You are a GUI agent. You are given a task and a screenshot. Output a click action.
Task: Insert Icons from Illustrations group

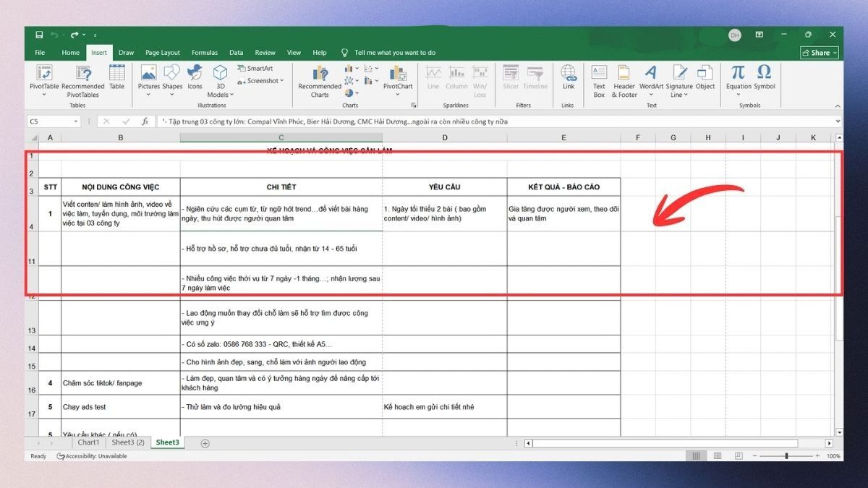click(x=195, y=77)
